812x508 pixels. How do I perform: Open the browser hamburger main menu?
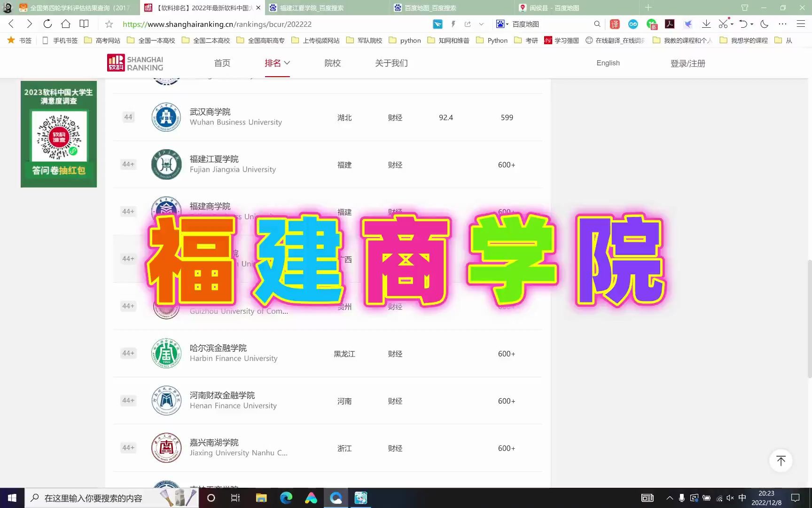801,24
